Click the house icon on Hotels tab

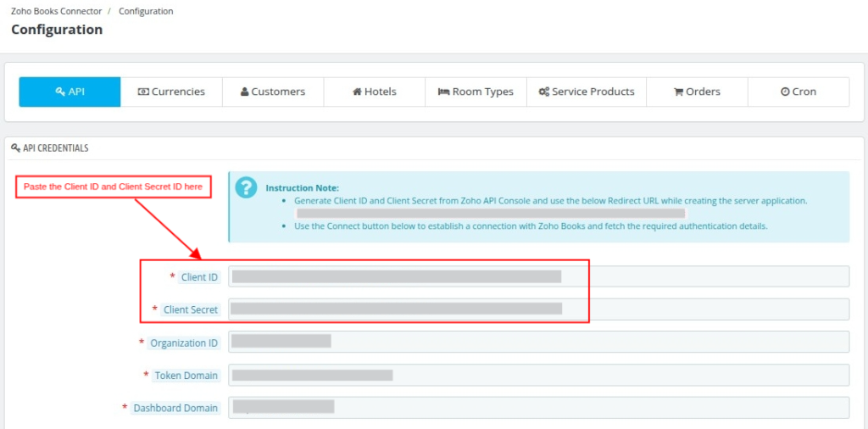(357, 92)
